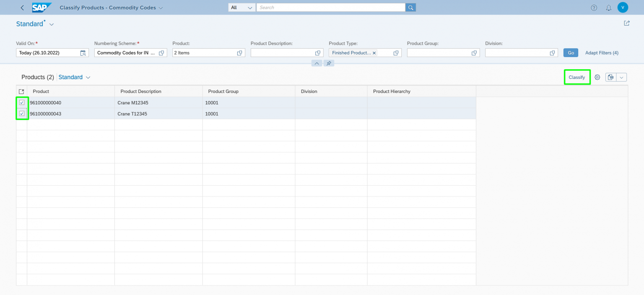Screen dimensions: 644x295
Task: Open the All search category dropdown
Action: 241,7
